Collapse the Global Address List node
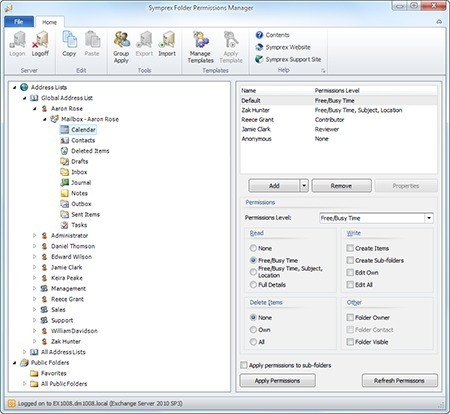Viewport: 450px width, 414px height. point(24,98)
